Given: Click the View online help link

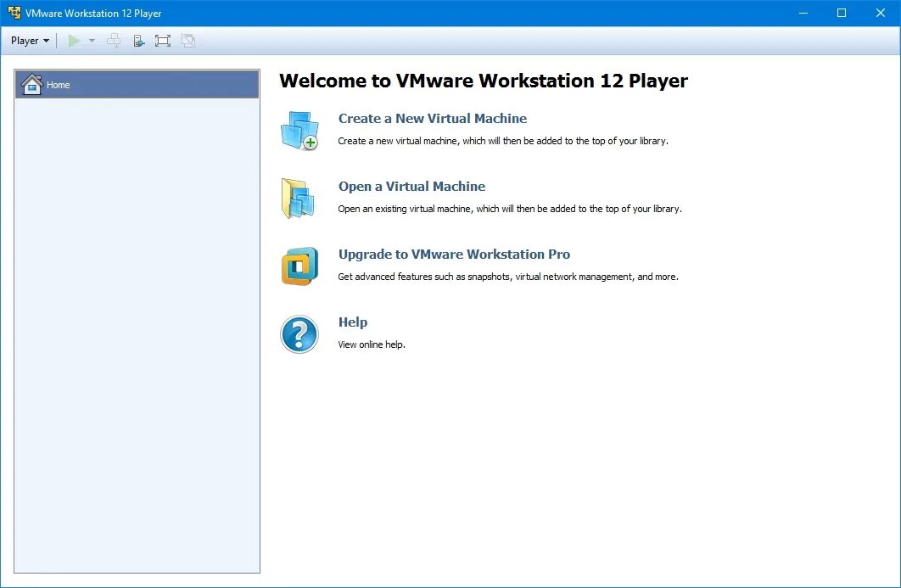Looking at the screenshot, I should click(371, 344).
